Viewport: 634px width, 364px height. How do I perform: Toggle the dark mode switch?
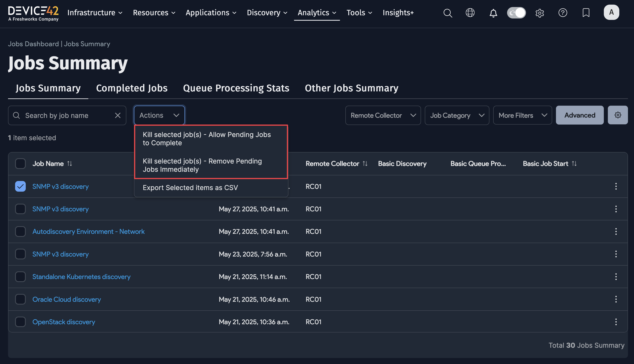[x=516, y=12]
